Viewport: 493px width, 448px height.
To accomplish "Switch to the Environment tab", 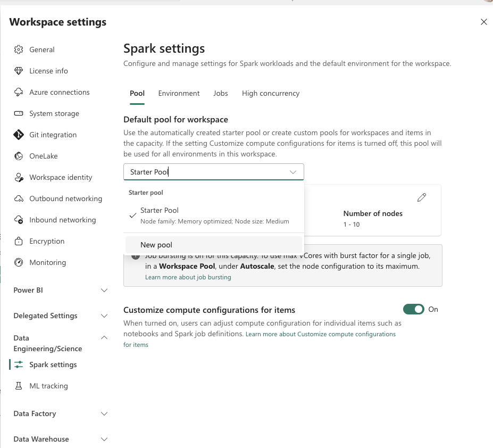I will coord(179,93).
